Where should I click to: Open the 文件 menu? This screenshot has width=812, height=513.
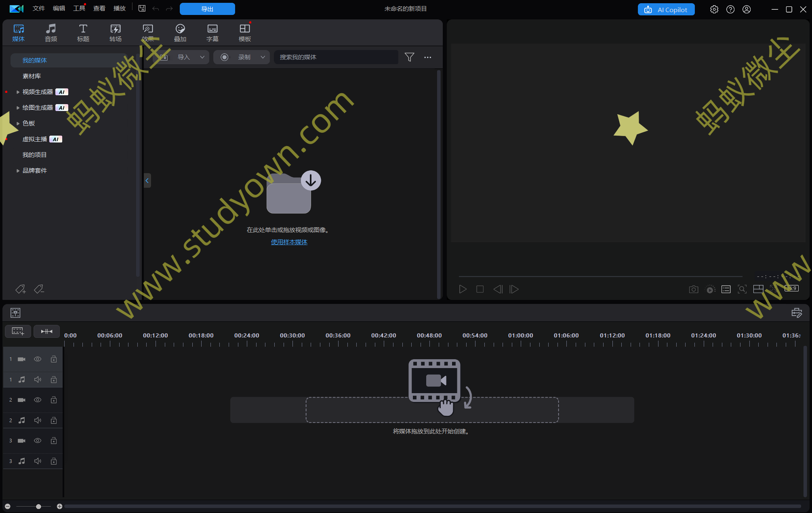coord(38,8)
